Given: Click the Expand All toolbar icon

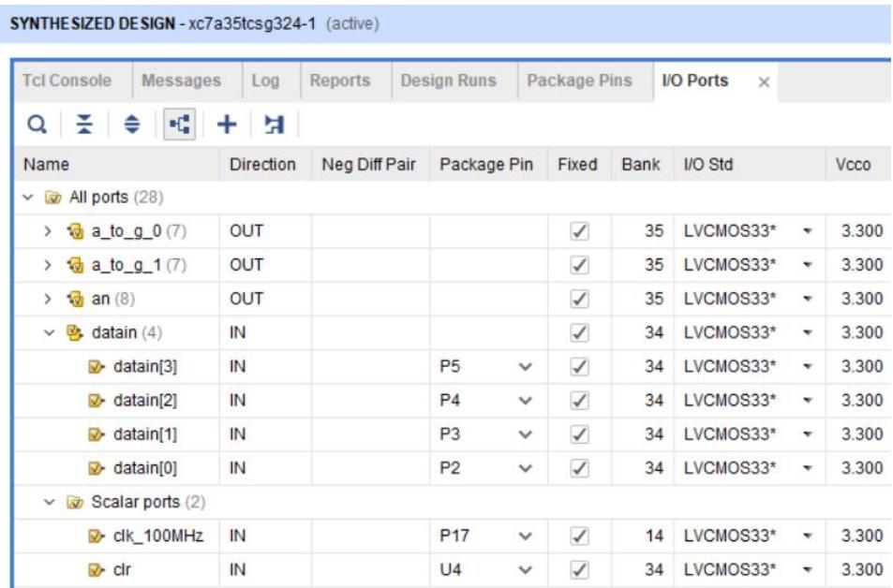Looking at the screenshot, I should tap(132, 125).
